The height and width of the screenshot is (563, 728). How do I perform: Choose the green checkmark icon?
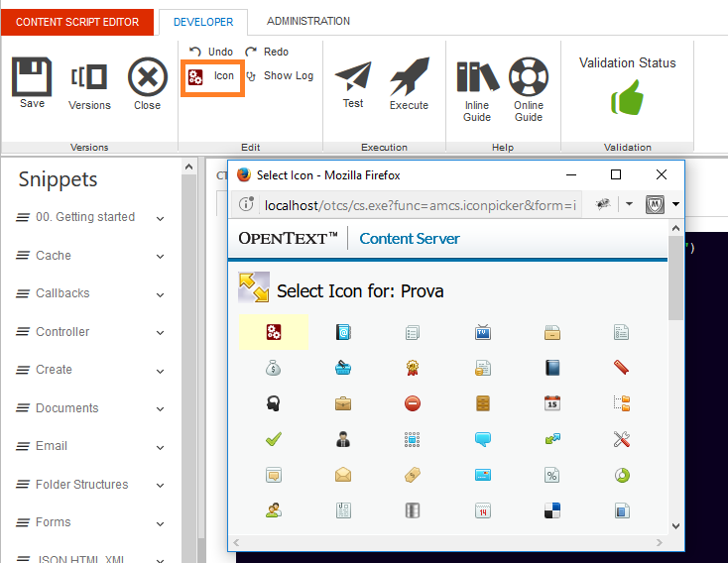(274, 438)
